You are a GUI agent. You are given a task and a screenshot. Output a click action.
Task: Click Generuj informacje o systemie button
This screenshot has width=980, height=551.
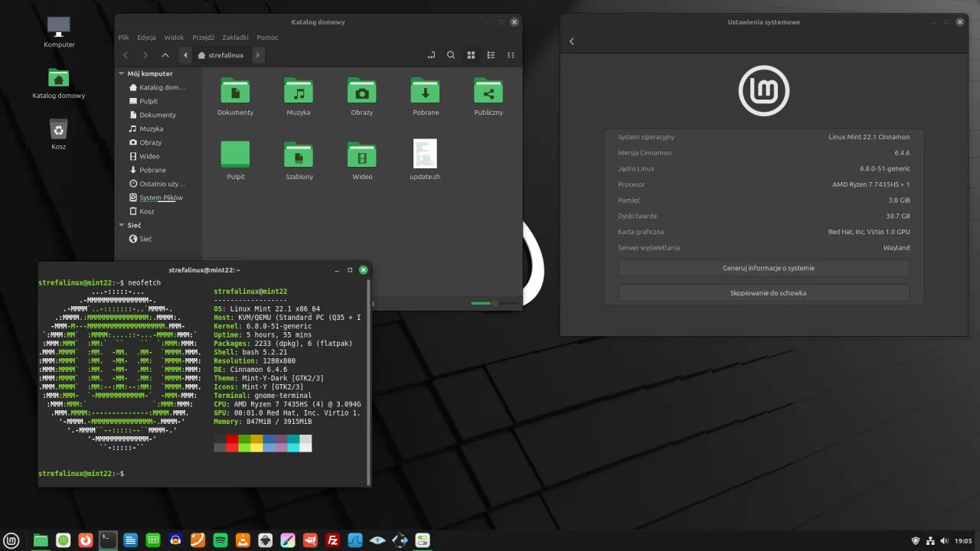click(768, 268)
